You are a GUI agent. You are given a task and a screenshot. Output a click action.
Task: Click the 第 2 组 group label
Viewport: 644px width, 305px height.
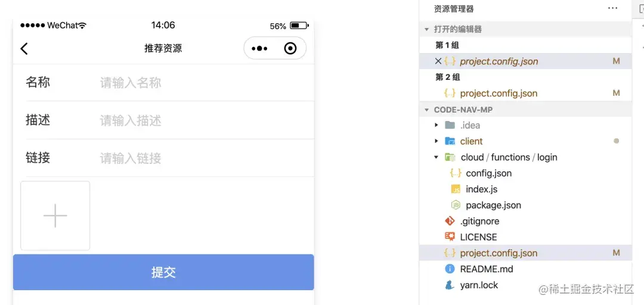pyautogui.click(x=448, y=77)
